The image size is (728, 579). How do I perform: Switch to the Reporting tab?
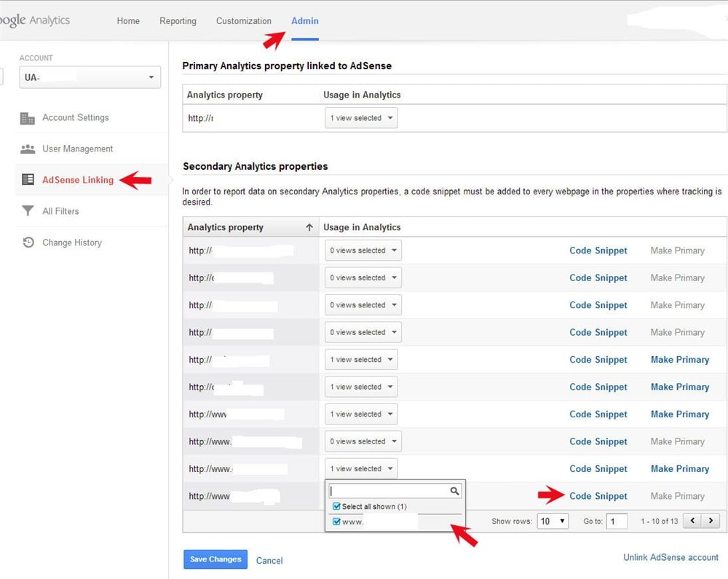(178, 21)
